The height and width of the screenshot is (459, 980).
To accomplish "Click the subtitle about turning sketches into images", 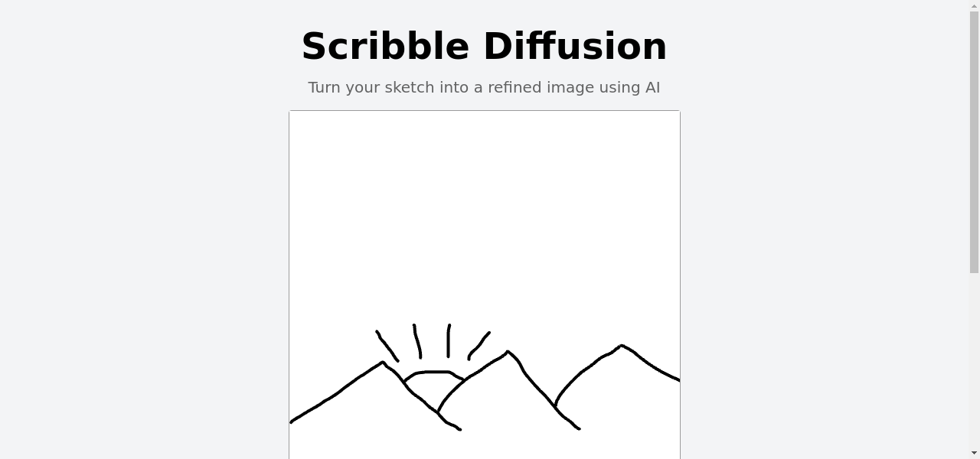I will coord(484,87).
